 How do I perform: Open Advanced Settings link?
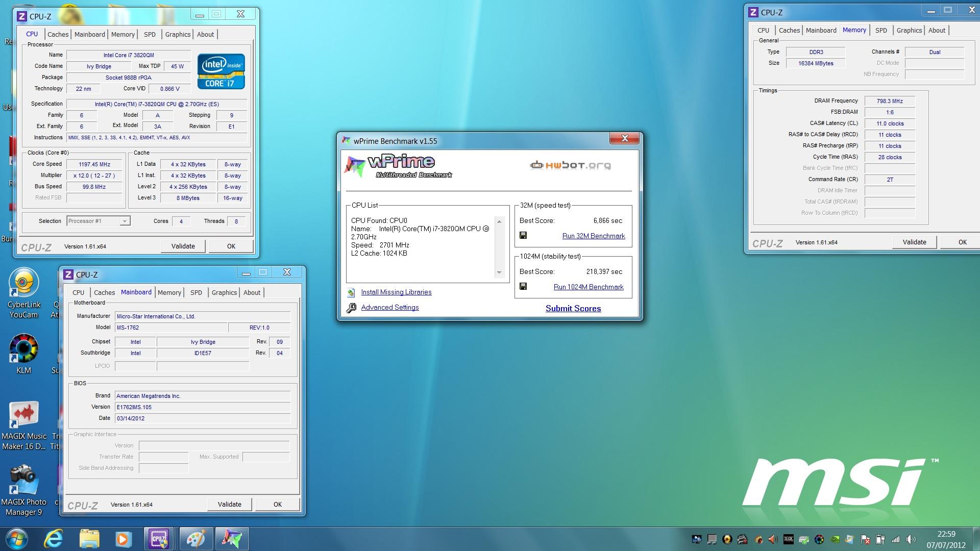[x=390, y=307]
